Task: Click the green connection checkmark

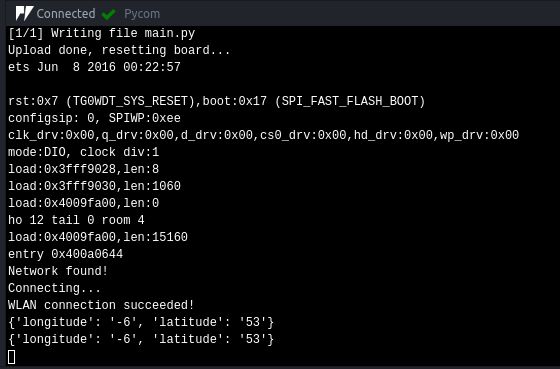Action: coord(108,14)
